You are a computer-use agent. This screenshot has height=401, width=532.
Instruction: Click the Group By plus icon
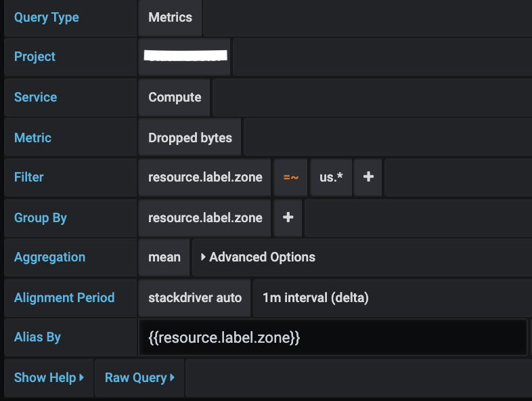tap(288, 218)
